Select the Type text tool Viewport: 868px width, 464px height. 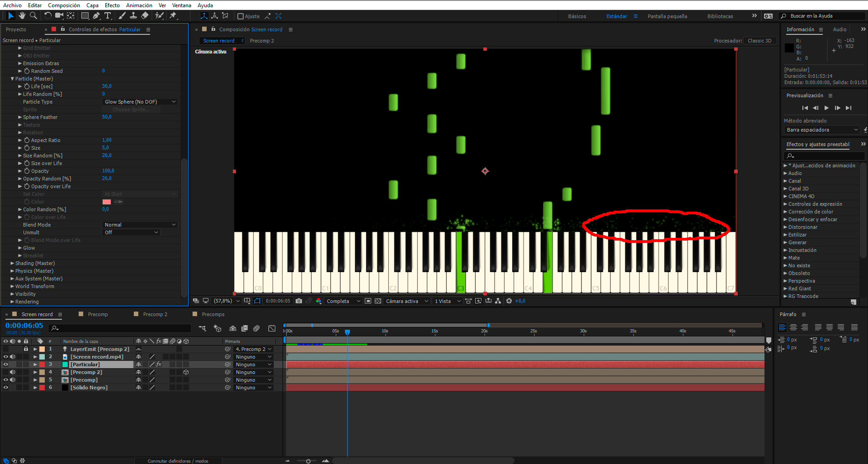click(108, 16)
